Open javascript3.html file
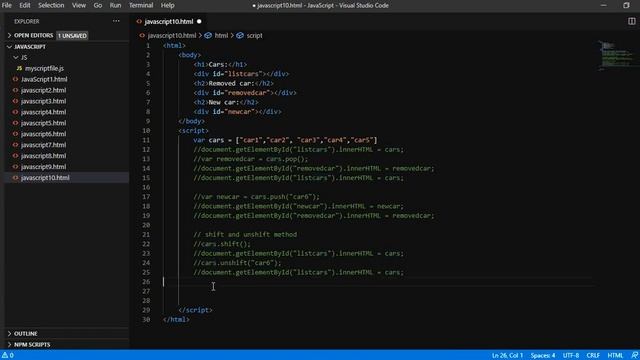Viewport: 640px width, 360px height. (43, 101)
